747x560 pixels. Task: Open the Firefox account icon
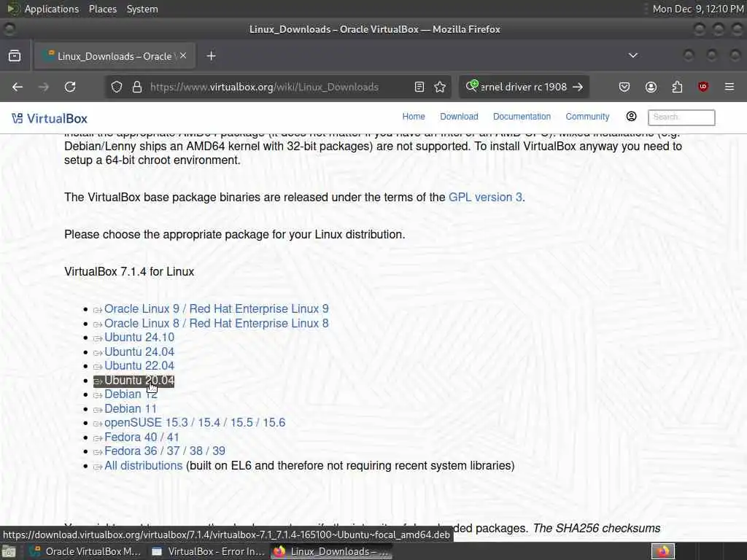click(651, 87)
